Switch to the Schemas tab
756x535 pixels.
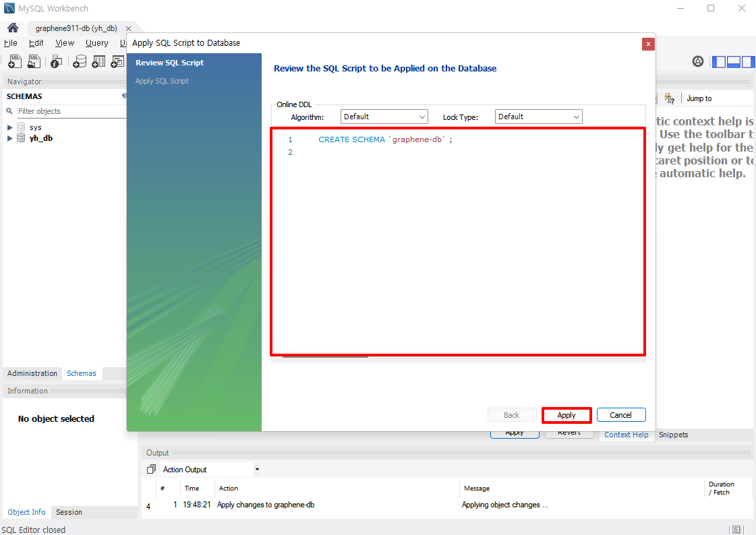pyautogui.click(x=82, y=373)
